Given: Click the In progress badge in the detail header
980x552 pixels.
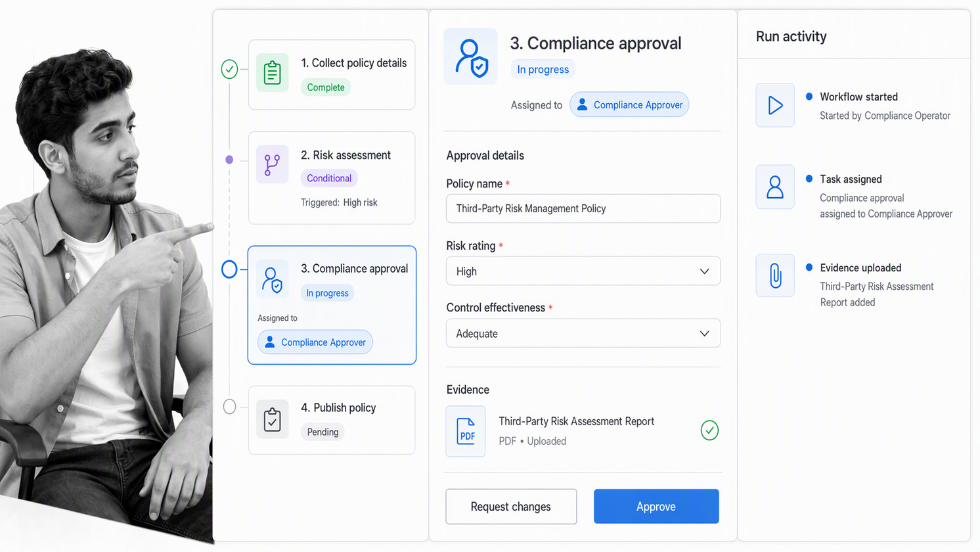Looking at the screenshot, I should coord(543,70).
